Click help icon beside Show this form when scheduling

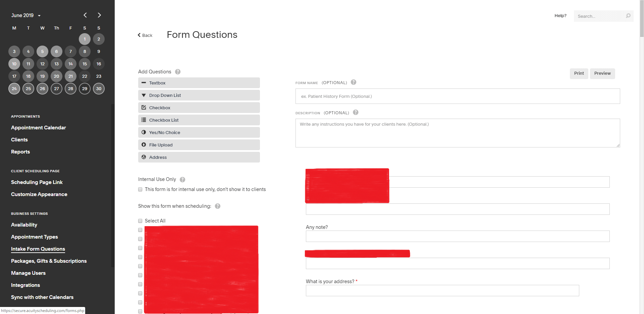pos(218,206)
